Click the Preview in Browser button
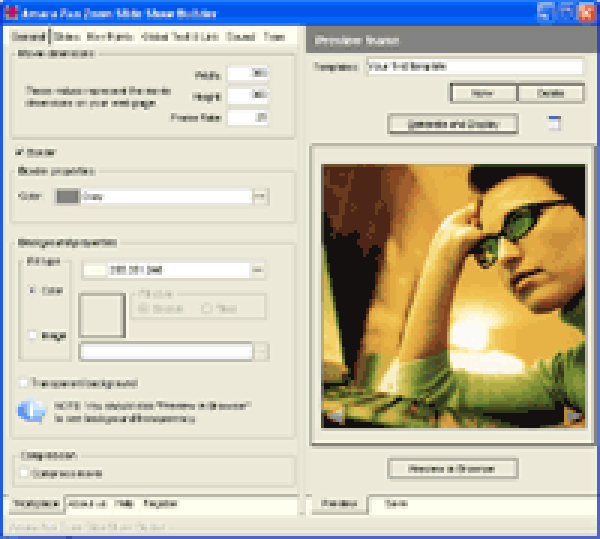Screen dimensions: 600x539 [453, 469]
